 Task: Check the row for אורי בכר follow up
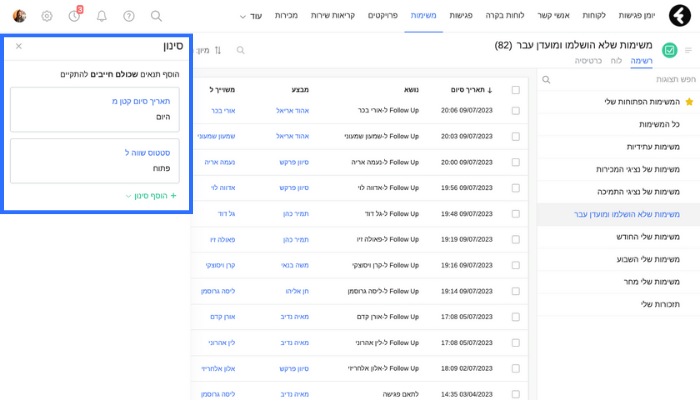coord(516,111)
